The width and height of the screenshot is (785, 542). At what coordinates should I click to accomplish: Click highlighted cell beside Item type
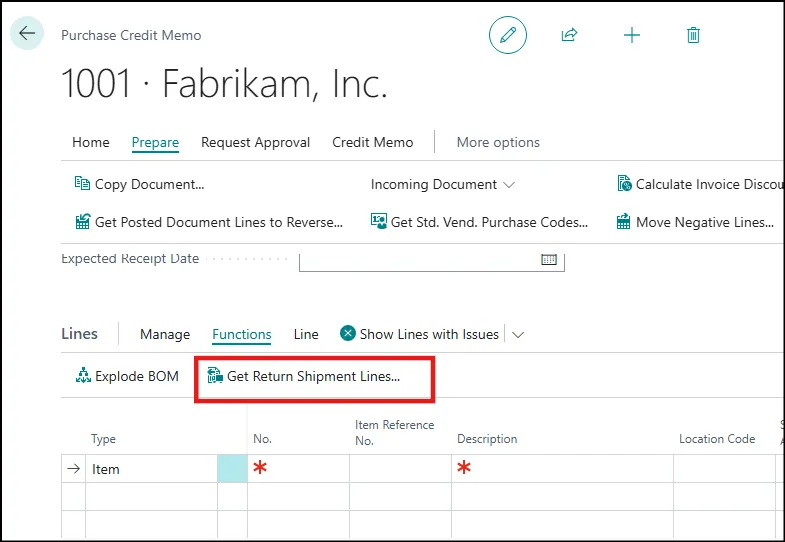[232, 469]
